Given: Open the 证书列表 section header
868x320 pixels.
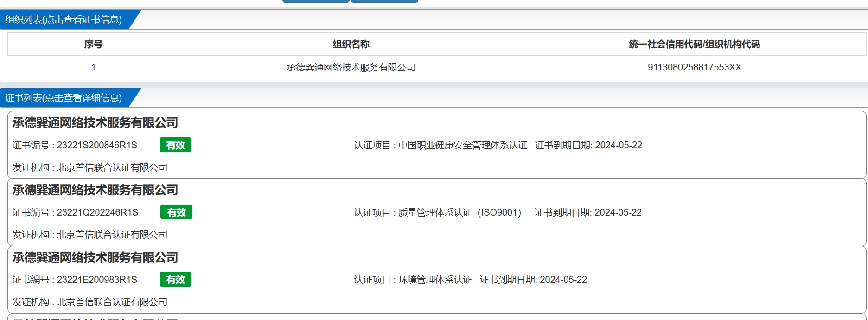Looking at the screenshot, I should tap(64, 98).
